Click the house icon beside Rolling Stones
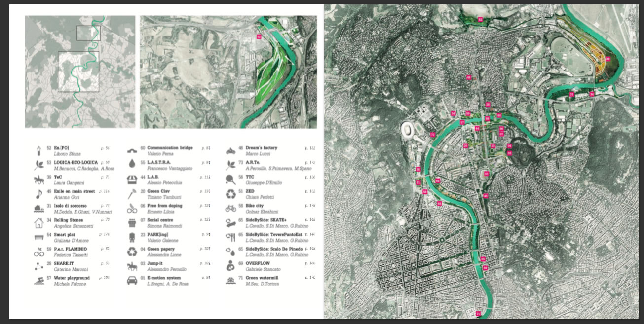Image resolution: width=644 pixels, height=324 pixels. pos(38,223)
